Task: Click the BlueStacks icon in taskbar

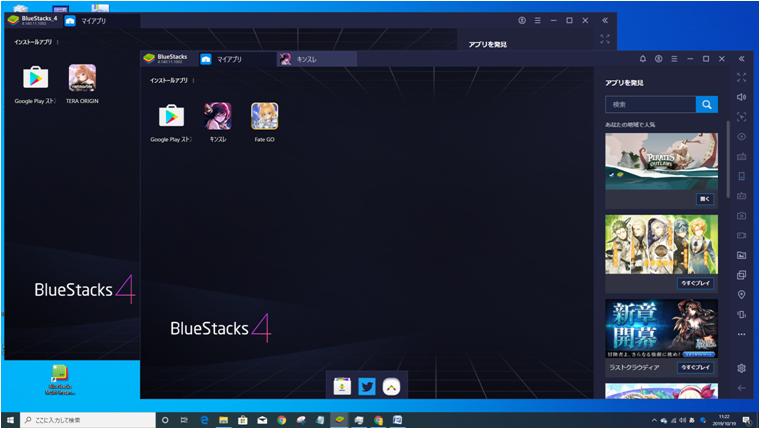Action: tap(340, 420)
